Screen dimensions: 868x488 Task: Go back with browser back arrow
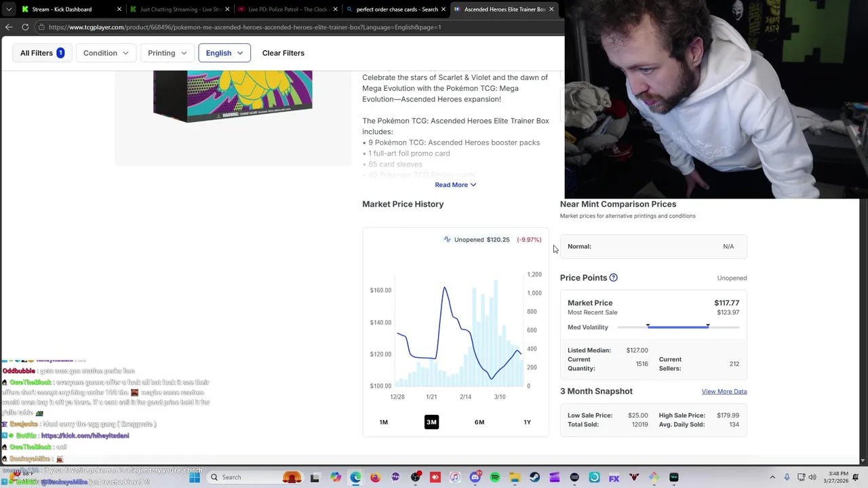pyautogui.click(x=9, y=27)
